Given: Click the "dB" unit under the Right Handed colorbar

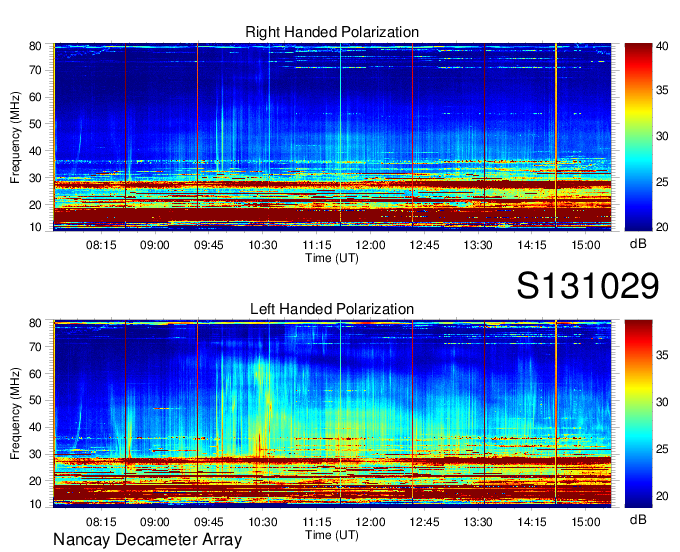Looking at the screenshot, I should [x=638, y=244].
